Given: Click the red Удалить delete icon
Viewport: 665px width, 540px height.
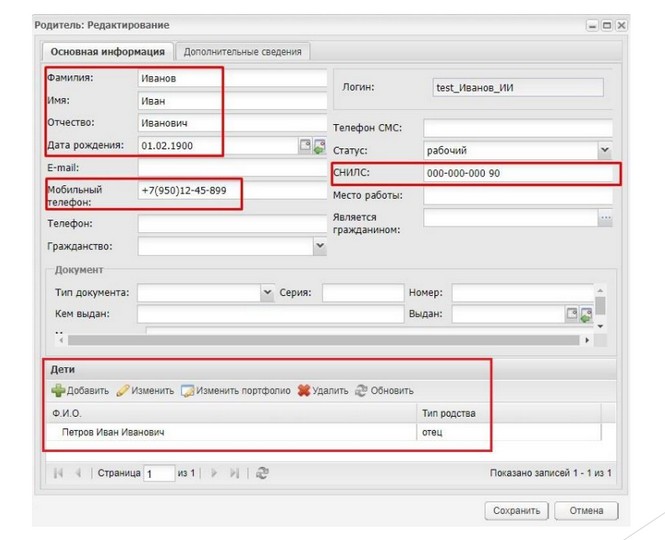Looking at the screenshot, I should click(x=304, y=391).
